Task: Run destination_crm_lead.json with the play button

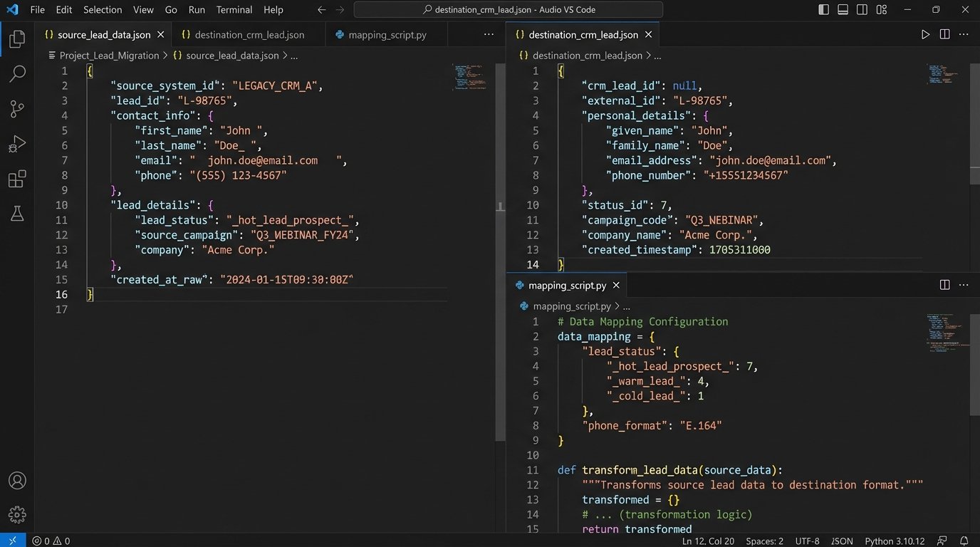Action: pyautogui.click(x=925, y=33)
